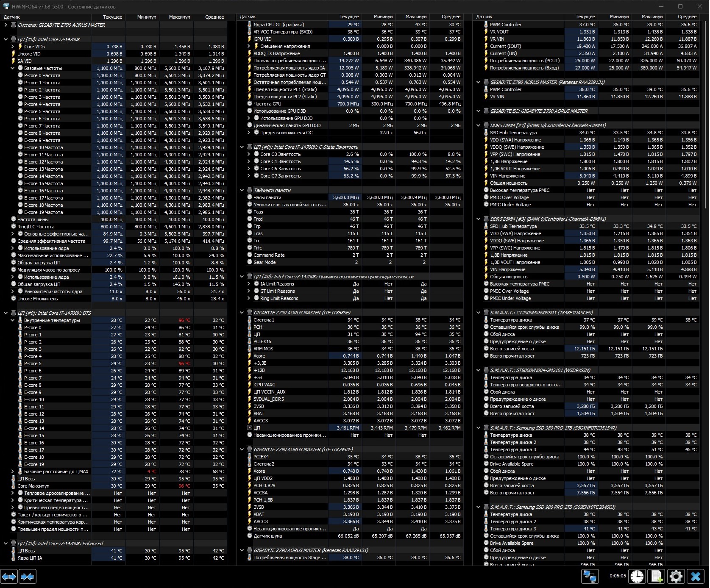Screen dimensions: 710x588
Task: Select the Ring Limit Reasons row label
Action: [279, 298]
